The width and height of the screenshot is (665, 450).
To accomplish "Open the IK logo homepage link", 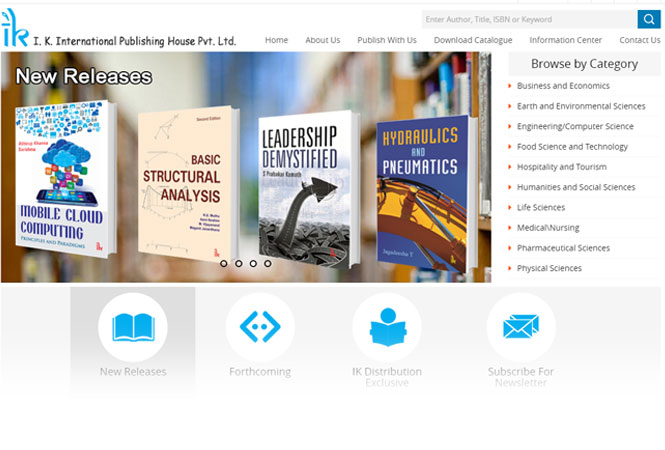I will tap(15, 28).
